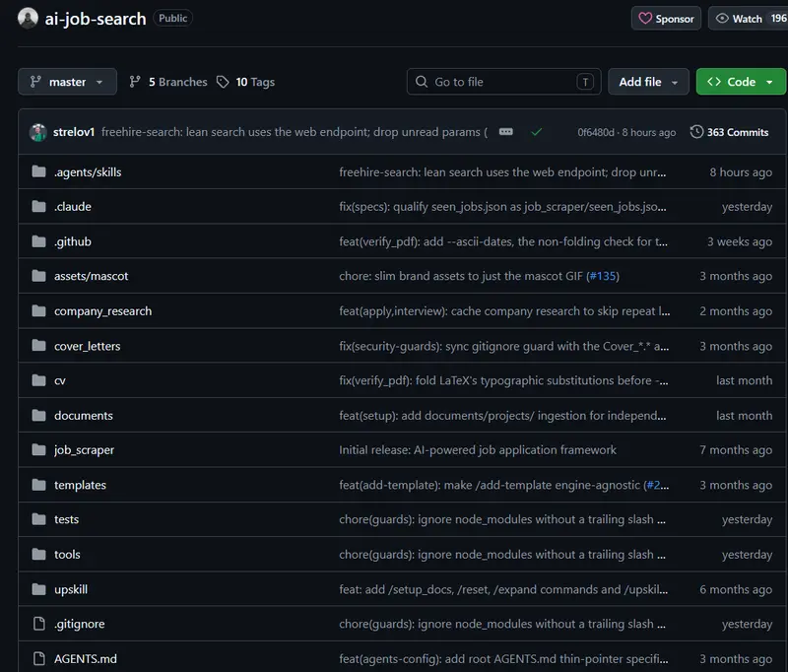Click the Watch count 196
Viewport: 788px width, 672px height.
point(778,18)
